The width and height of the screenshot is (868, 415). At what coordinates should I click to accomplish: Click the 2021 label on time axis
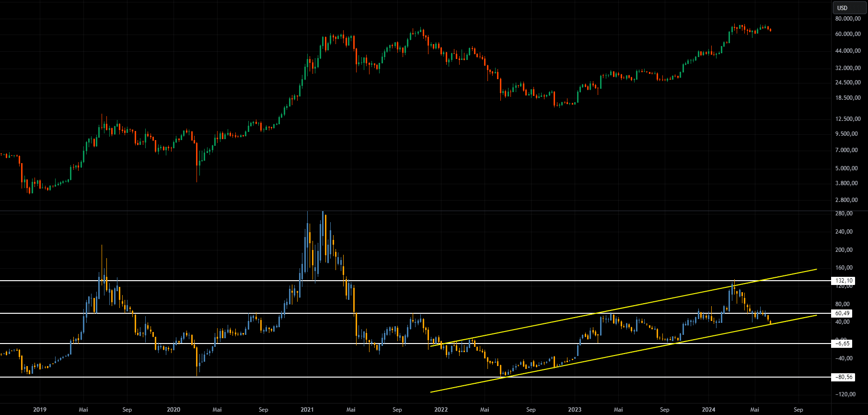pos(307,410)
